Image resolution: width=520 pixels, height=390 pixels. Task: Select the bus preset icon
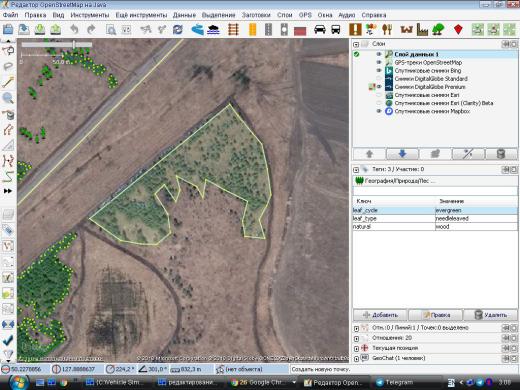pos(336,30)
